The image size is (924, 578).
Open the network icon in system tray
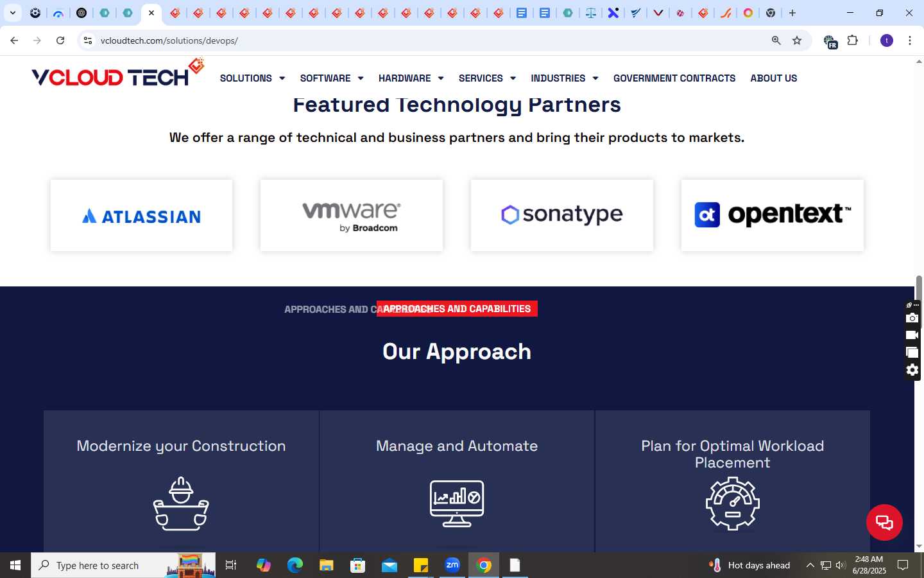pyautogui.click(x=826, y=565)
